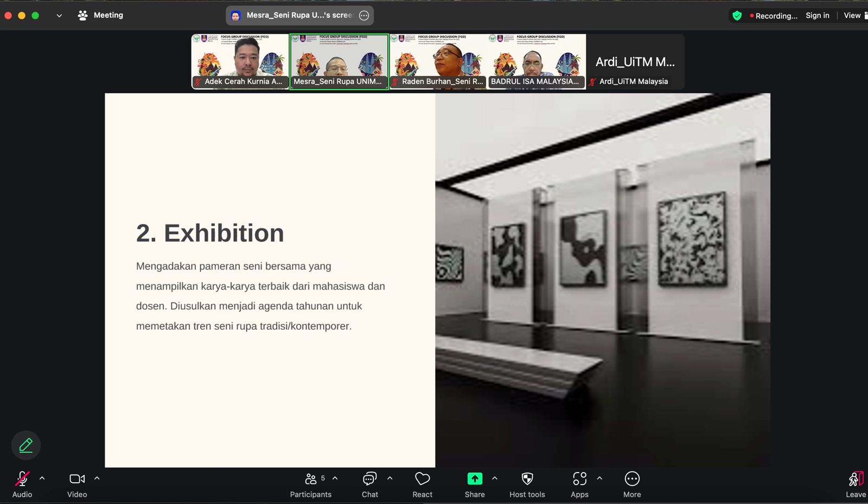
Task: Select Adek Cerah Kurnia's video thumbnail
Action: [x=240, y=61]
